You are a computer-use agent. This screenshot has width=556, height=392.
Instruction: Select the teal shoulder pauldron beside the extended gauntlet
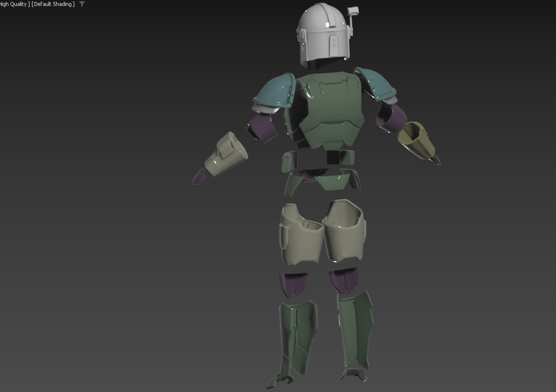(274, 90)
